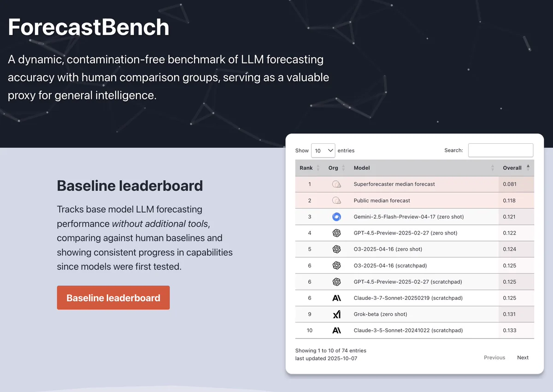
Task: Click Anthropic icon beside Claude-3-7-Sonnet row
Action: [x=336, y=298]
